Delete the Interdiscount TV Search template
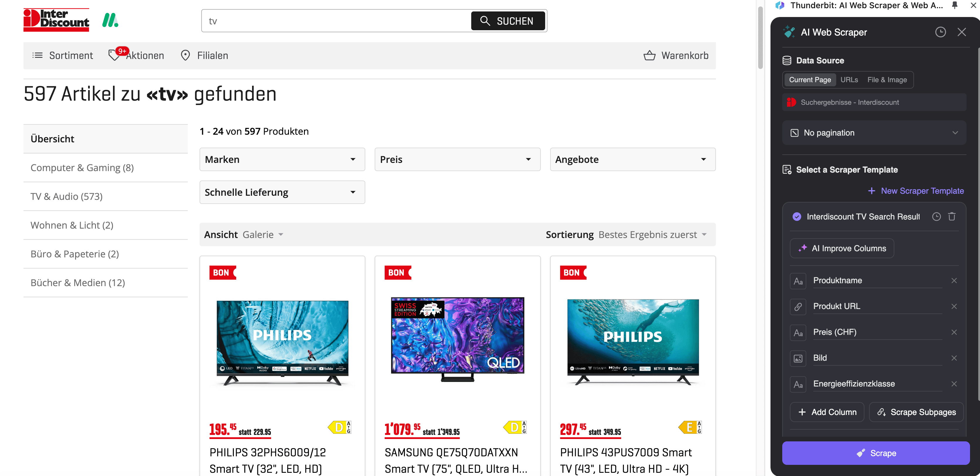The height and width of the screenshot is (476, 980). [x=952, y=217]
